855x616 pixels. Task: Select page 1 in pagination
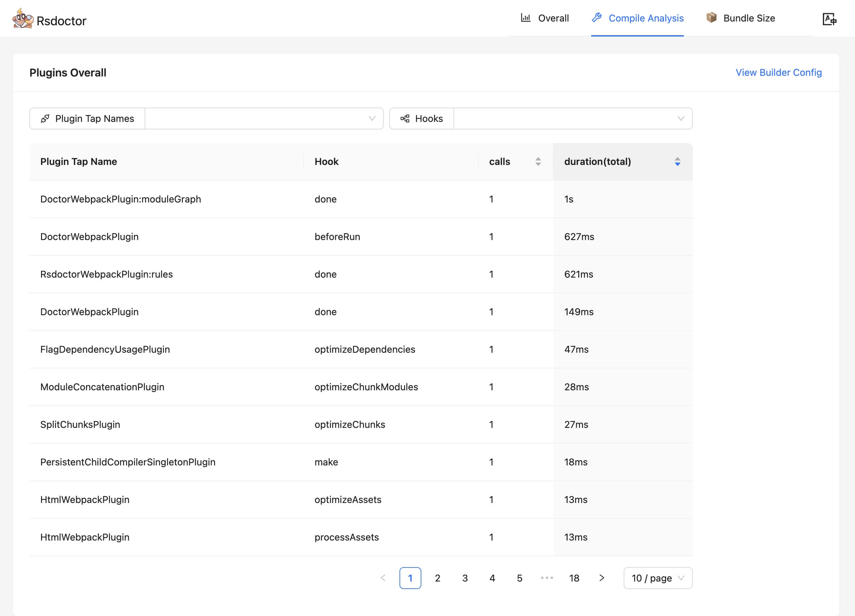410,578
